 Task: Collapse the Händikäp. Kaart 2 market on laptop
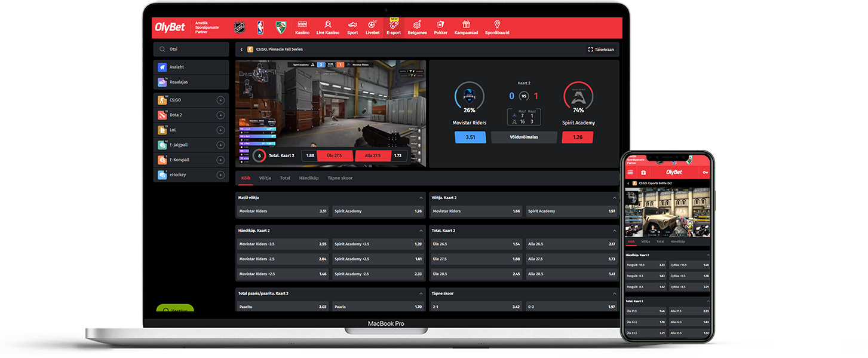pos(421,230)
